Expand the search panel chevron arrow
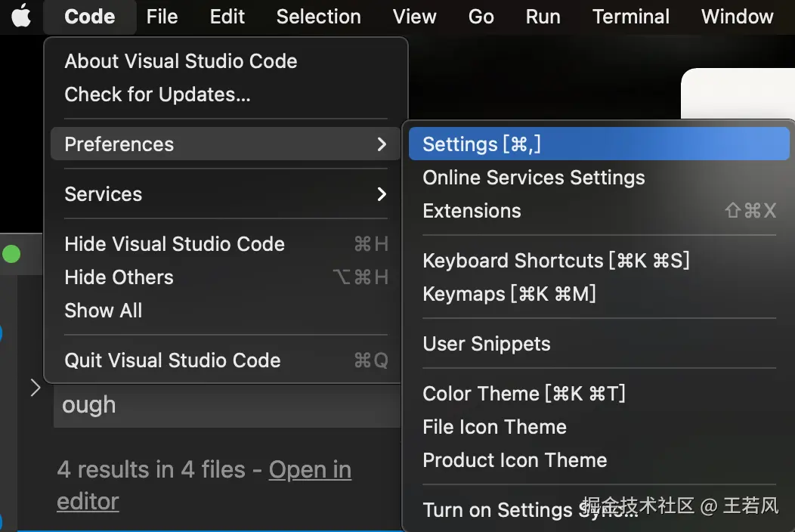This screenshot has height=532, width=795. tap(35, 388)
